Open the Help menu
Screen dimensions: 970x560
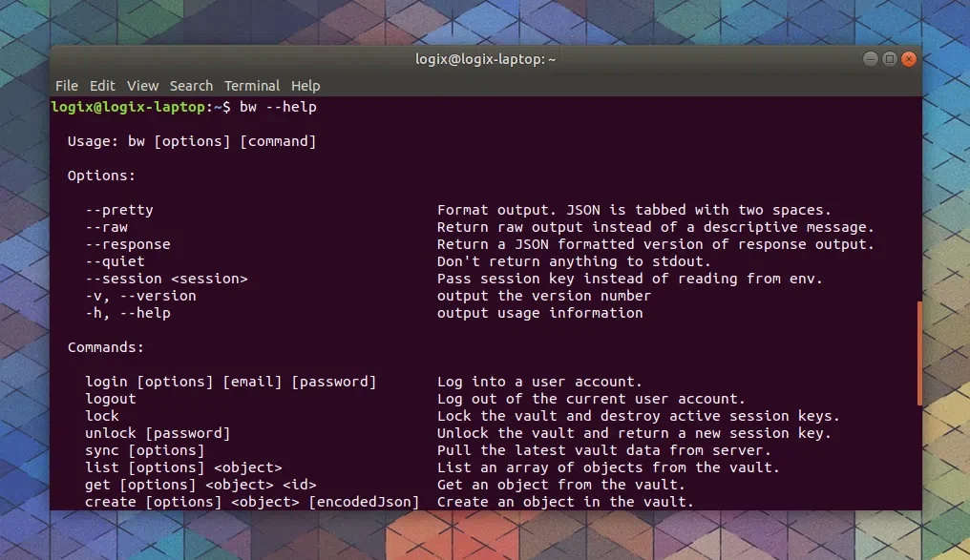click(306, 86)
